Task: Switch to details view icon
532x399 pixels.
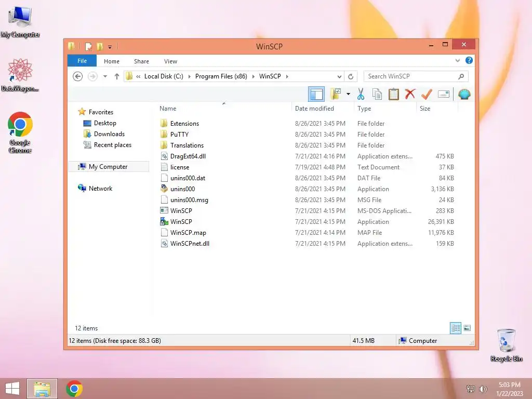Action: click(456, 328)
